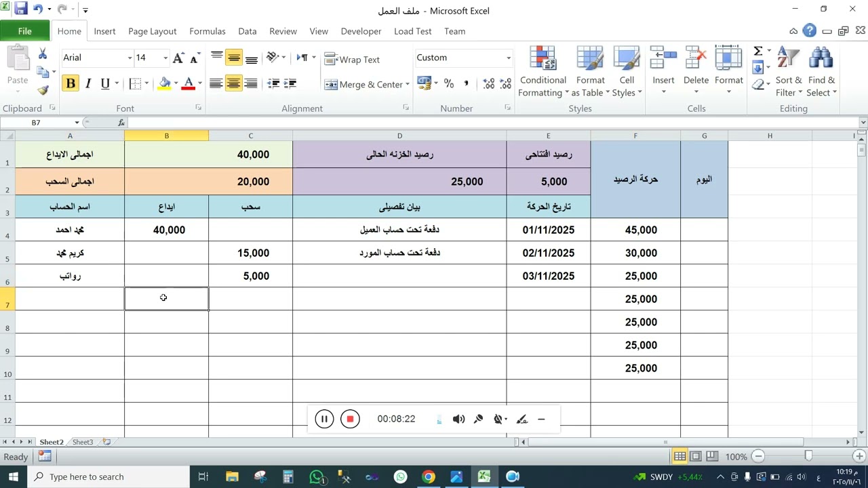Click the AutoSum sigma icon
This screenshot has width=868, height=488.
tap(758, 52)
